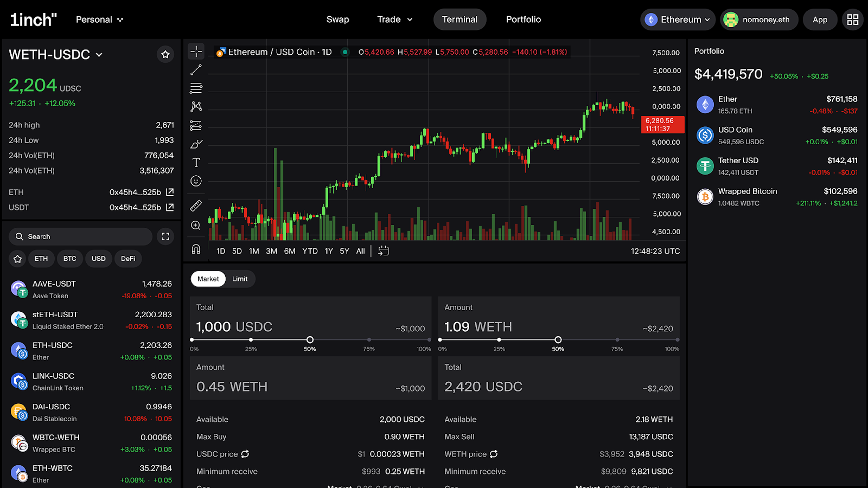Screen dimensions: 868x488
Task: Expand the Trade menu
Action: (x=395, y=20)
